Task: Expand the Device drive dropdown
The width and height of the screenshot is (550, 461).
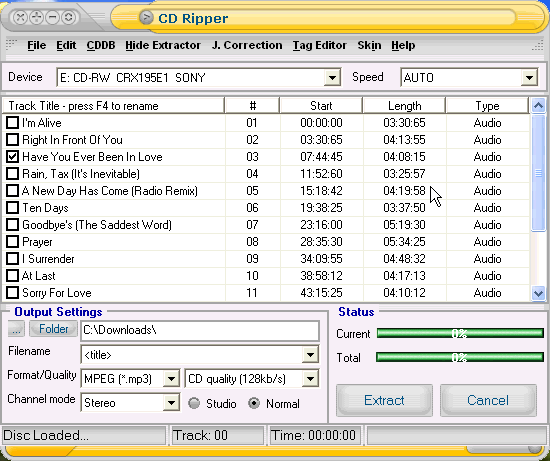Action: coord(332,78)
